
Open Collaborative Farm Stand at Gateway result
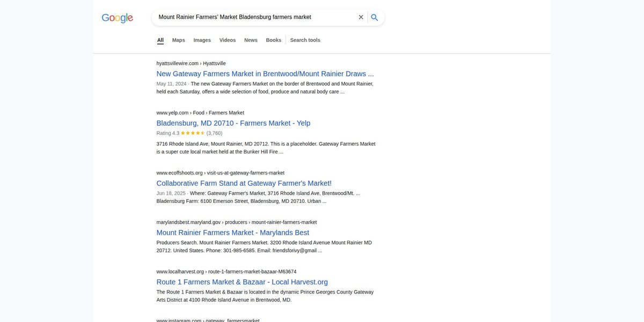click(244, 183)
